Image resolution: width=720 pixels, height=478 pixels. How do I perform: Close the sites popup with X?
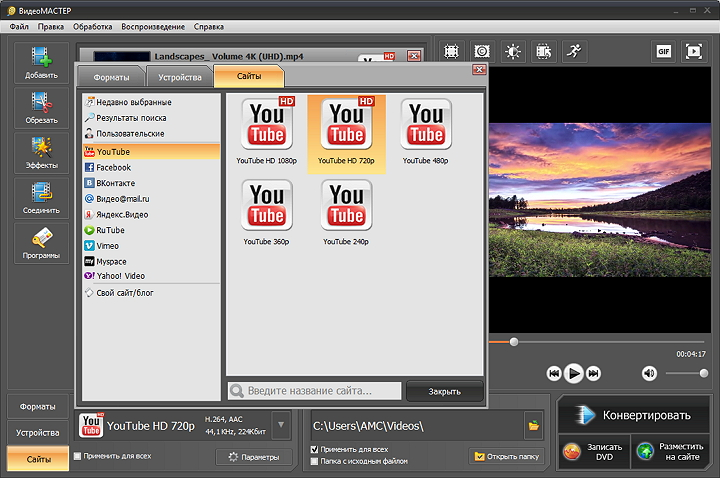pyautogui.click(x=479, y=69)
